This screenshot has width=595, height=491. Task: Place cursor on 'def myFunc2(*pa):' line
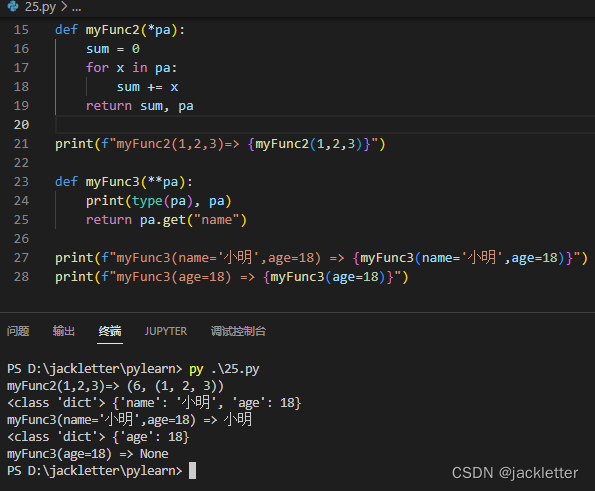120,30
